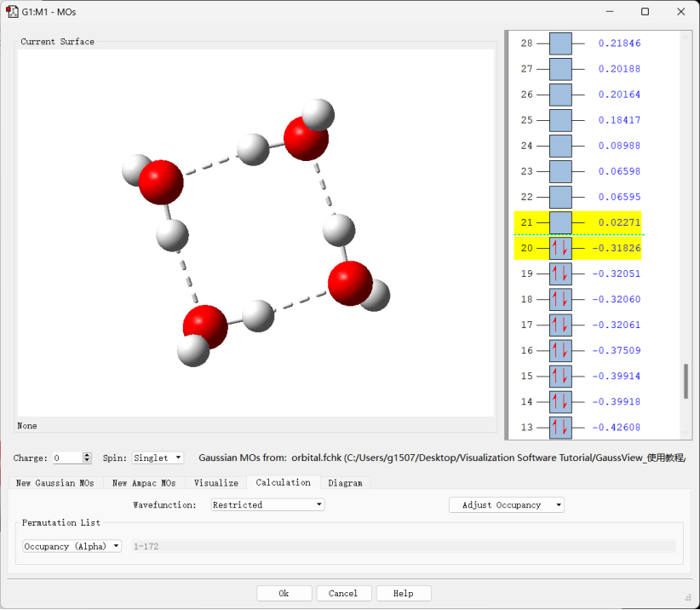Image resolution: width=700 pixels, height=610 pixels.
Task: Select virtual orbital 24 box
Action: (x=560, y=146)
